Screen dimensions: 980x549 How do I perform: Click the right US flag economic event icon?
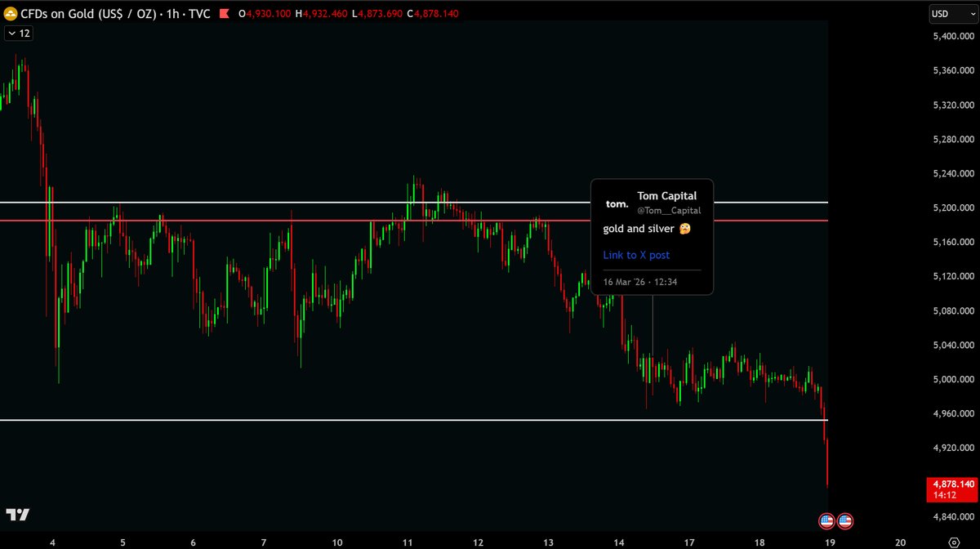[x=845, y=520]
